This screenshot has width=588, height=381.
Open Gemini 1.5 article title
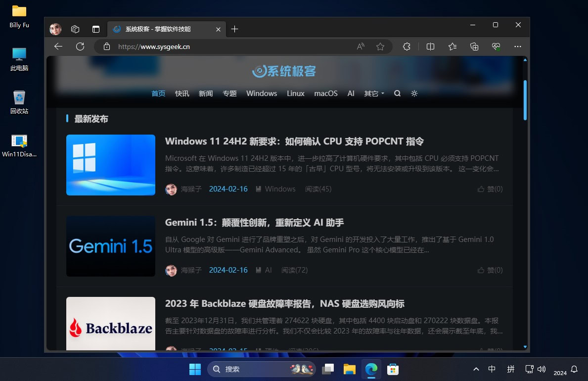tap(254, 223)
